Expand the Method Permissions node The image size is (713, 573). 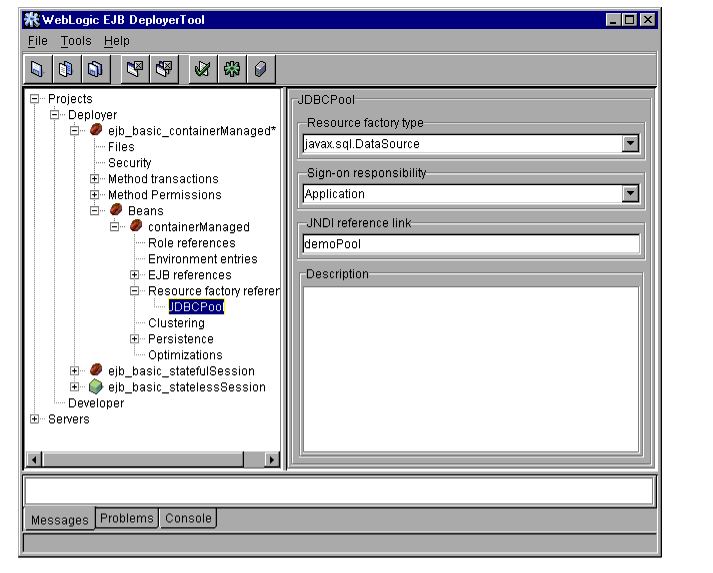[94, 195]
